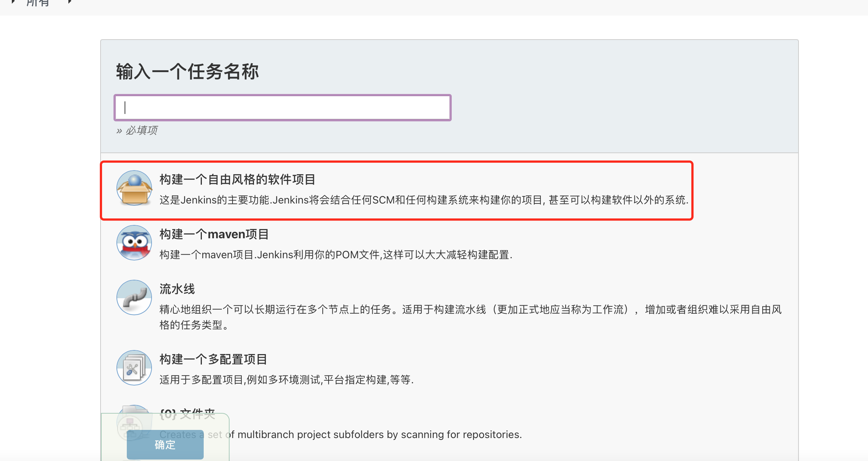Click the maven POM description text
The width and height of the screenshot is (868, 461).
(336, 255)
